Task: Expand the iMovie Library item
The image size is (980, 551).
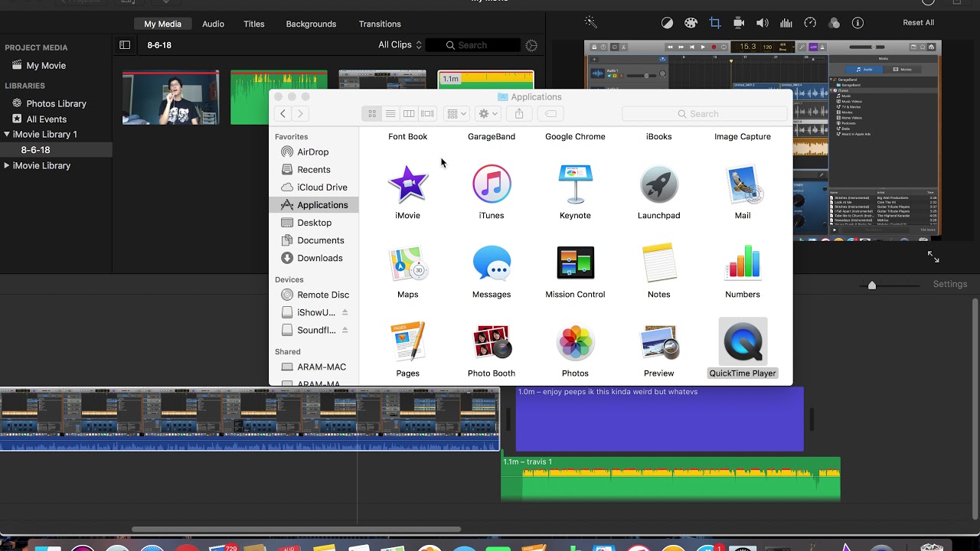Action: click(7, 165)
